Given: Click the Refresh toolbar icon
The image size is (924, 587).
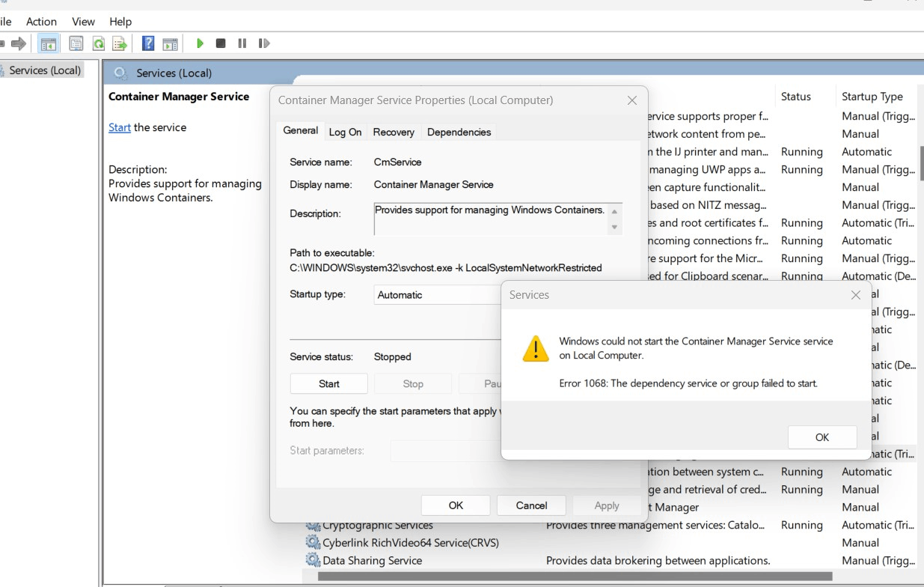Looking at the screenshot, I should click(98, 43).
